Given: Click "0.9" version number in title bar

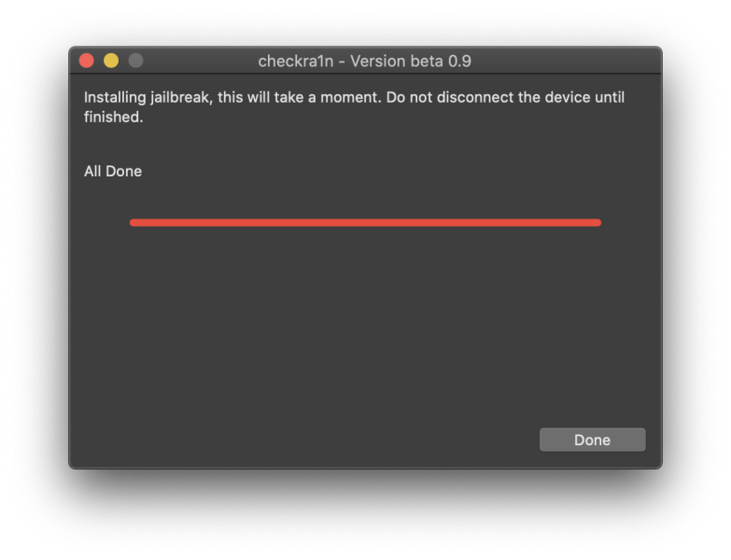Looking at the screenshot, I should [x=458, y=62].
